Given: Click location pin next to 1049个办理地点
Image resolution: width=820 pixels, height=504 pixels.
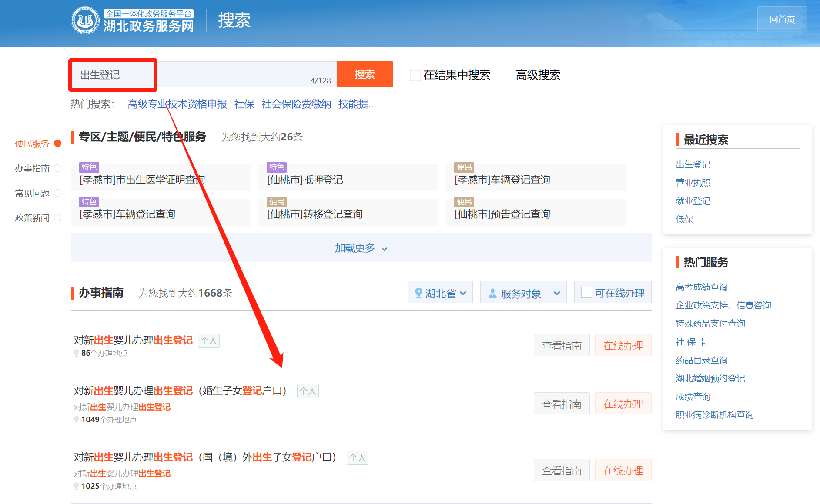Looking at the screenshot, I should click(77, 420).
